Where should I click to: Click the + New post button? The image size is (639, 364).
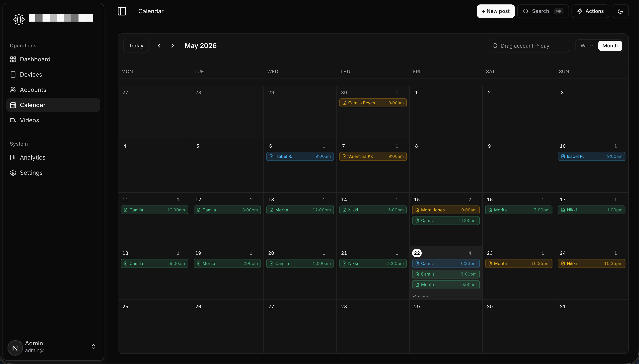pyautogui.click(x=496, y=11)
